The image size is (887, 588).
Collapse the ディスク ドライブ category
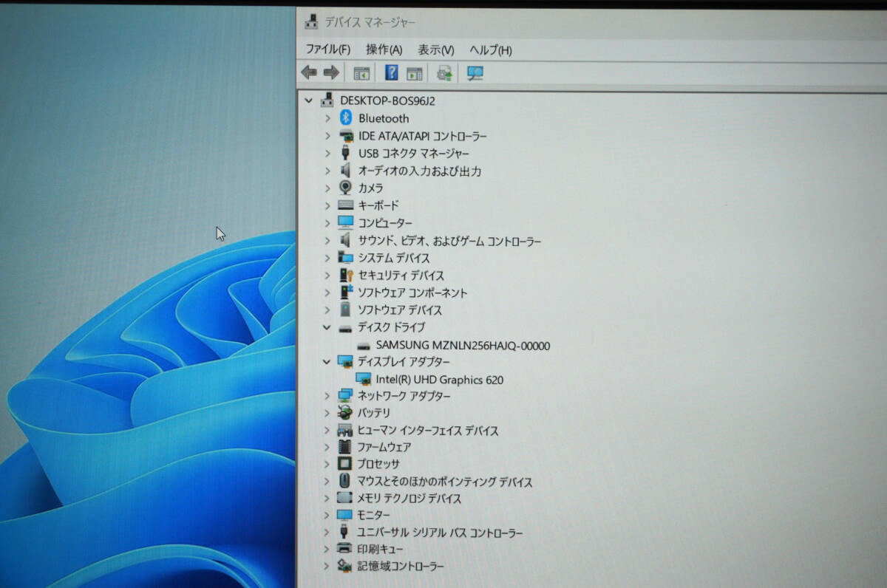coord(327,327)
